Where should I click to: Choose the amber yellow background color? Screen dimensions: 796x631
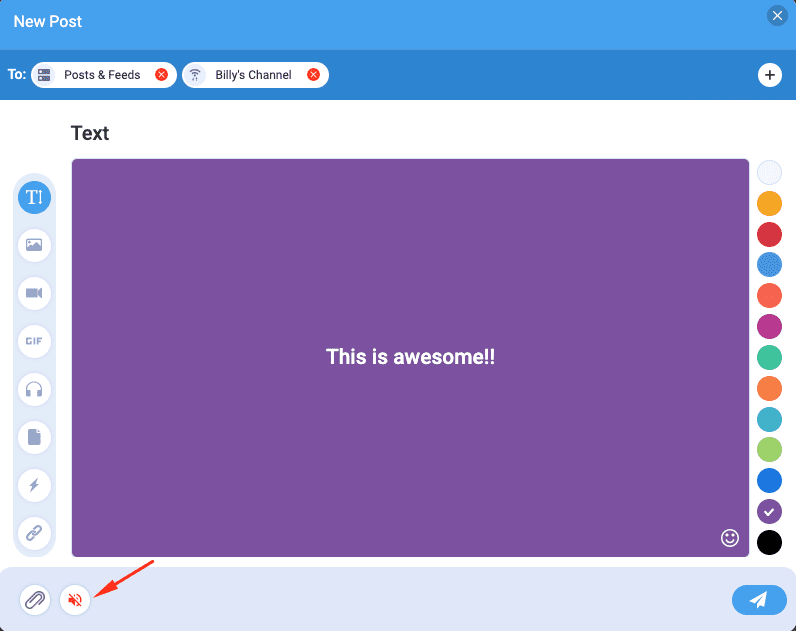769,204
